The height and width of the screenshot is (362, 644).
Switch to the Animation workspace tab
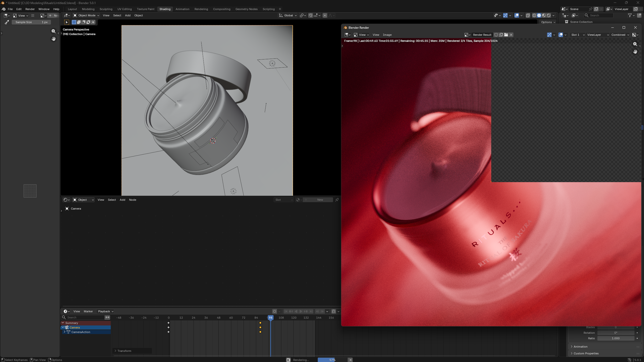pos(182,9)
